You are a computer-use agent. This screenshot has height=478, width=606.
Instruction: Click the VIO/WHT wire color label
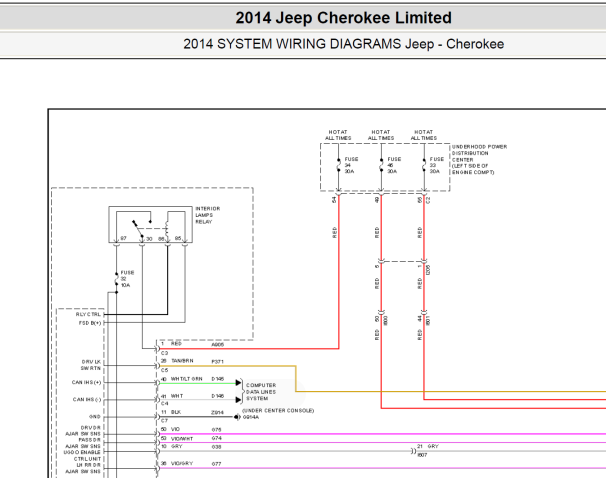[x=182, y=439]
